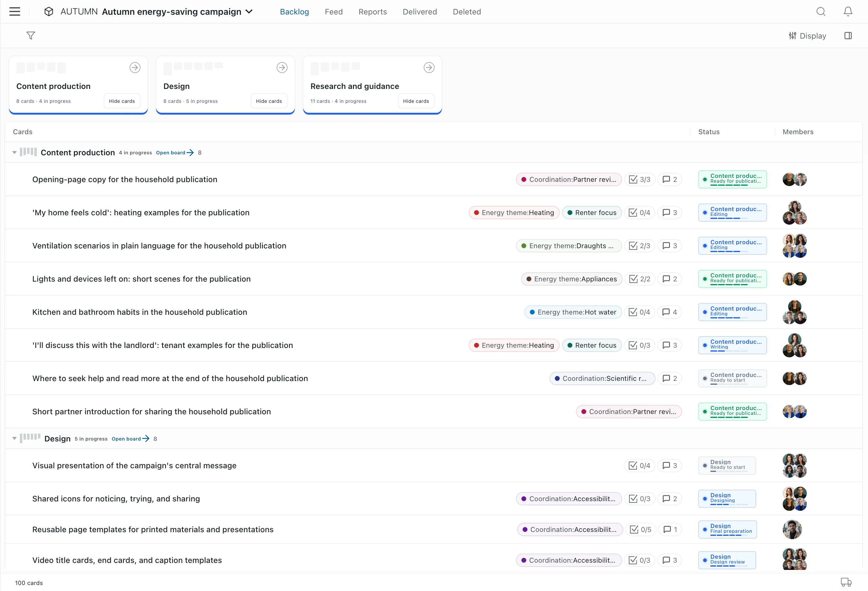Viewport: 868px width, 591px height.
Task: Open Design board arrow on card
Action: point(282,68)
